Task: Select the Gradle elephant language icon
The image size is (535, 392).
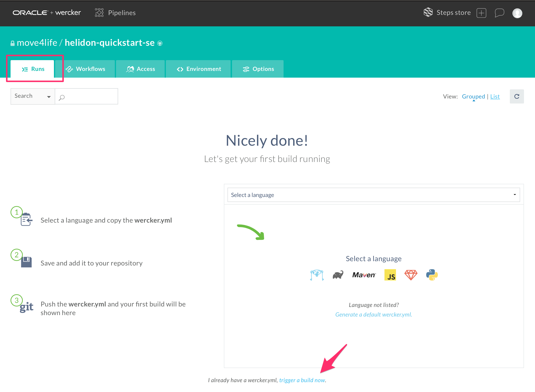Action: tap(338, 275)
